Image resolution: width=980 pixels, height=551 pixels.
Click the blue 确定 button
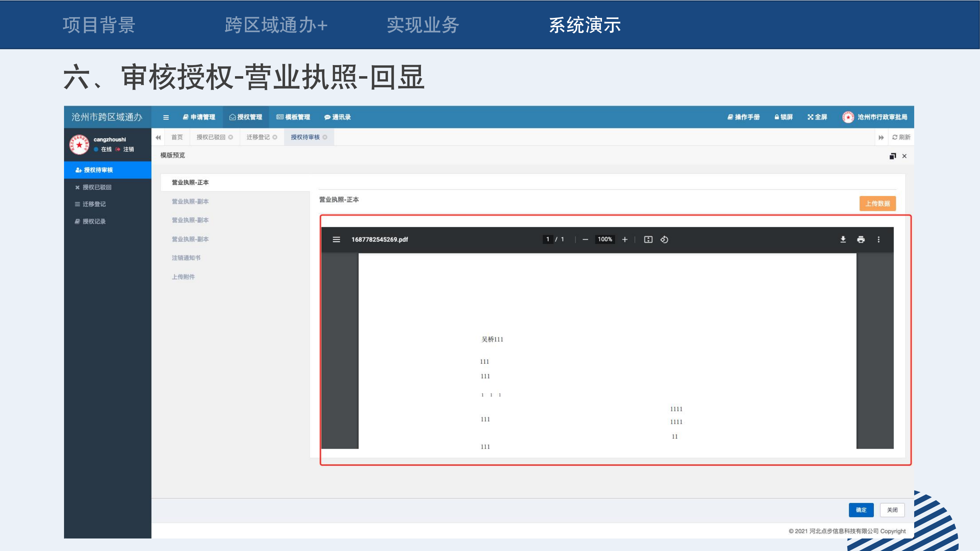click(861, 510)
